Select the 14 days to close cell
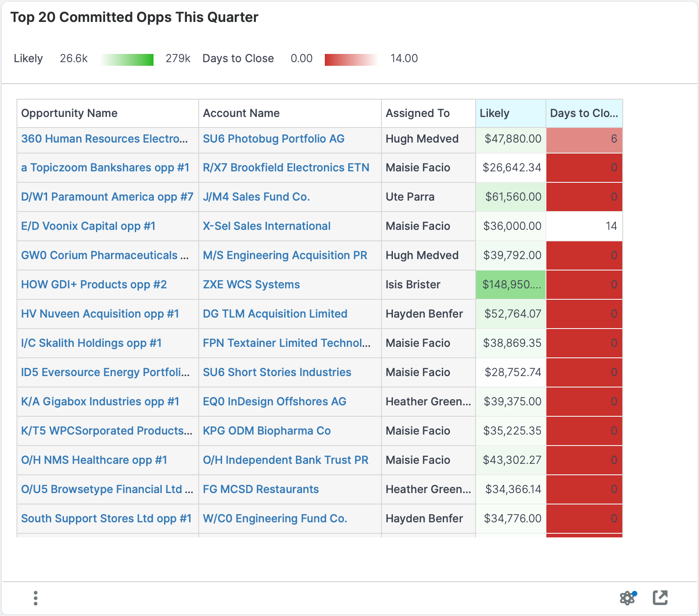This screenshot has width=699, height=616. [584, 226]
